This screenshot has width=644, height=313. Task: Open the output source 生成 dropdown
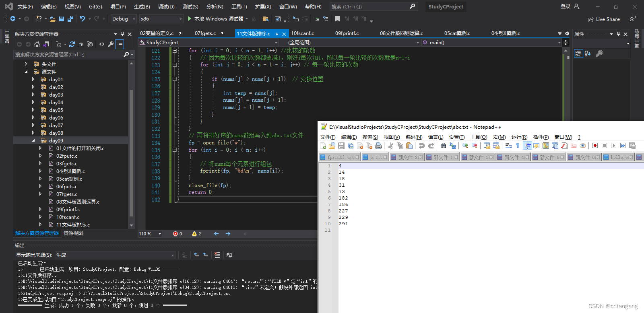115,255
